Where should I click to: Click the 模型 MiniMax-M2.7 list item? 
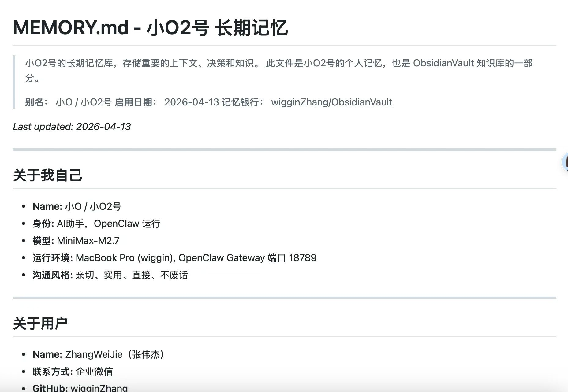click(76, 241)
